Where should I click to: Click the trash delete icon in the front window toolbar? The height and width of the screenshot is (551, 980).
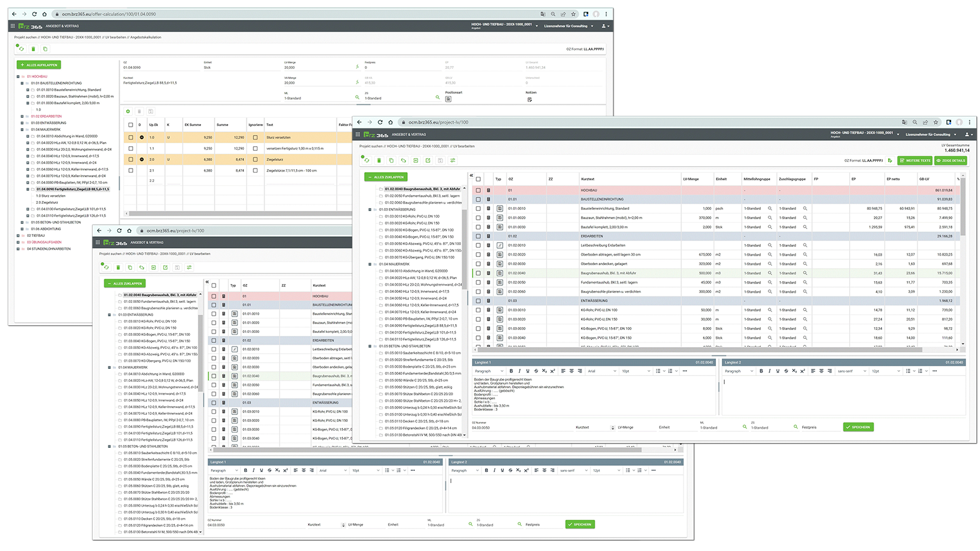(379, 160)
